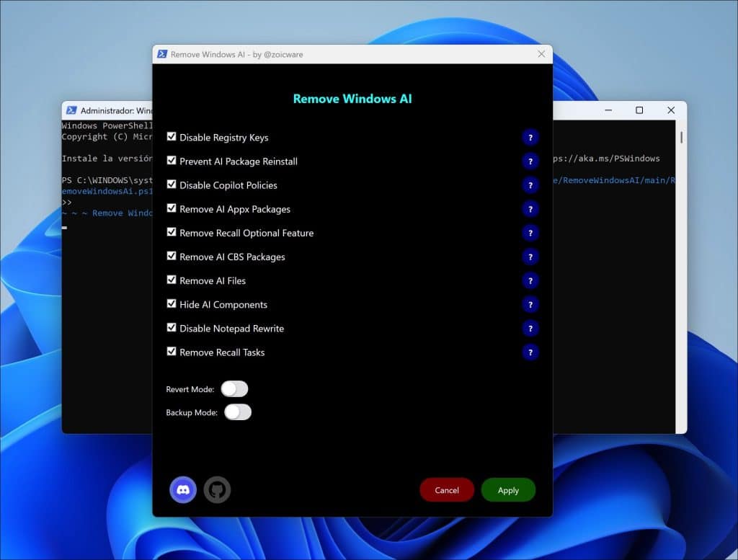
Task: Click the help icon for Remove Recall Optional Feature
Action: 530,233
